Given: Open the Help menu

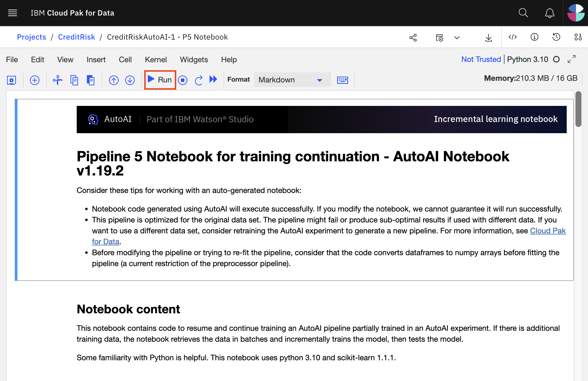Looking at the screenshot, I should tap(229, 59).
